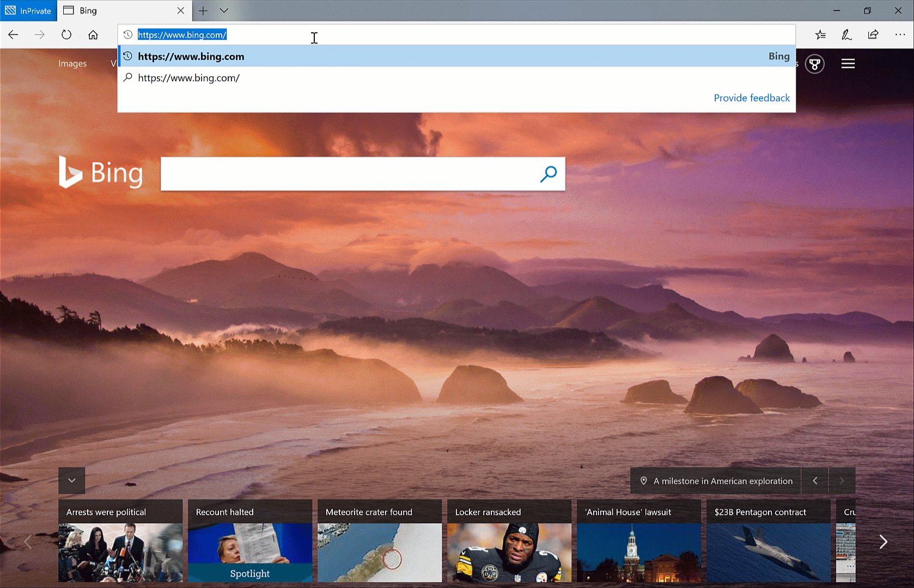Click the Microsoft Rewards medal icon

(x=814, y=64)
